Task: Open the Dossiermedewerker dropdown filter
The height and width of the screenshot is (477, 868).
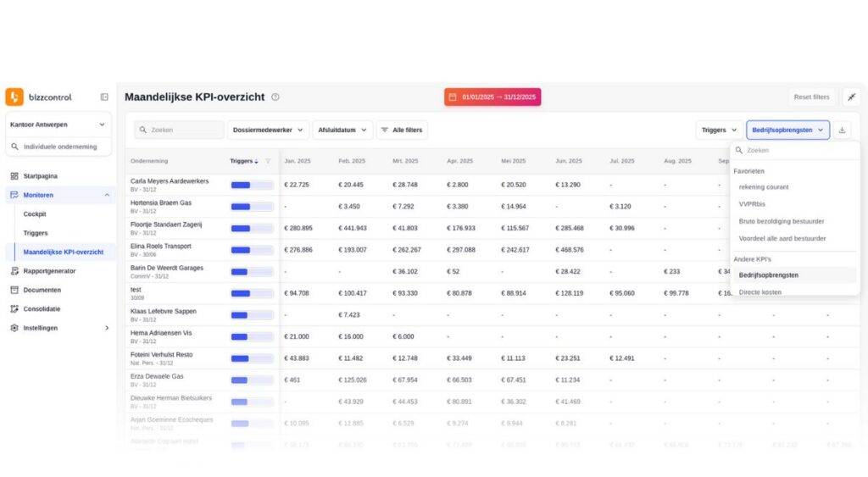Action: 268,130
